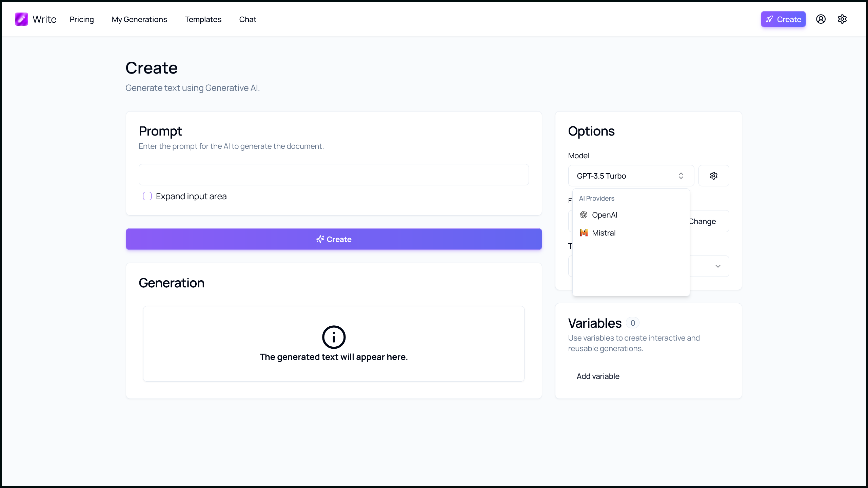Click the model settings gear icon

(x=714, y=176)
